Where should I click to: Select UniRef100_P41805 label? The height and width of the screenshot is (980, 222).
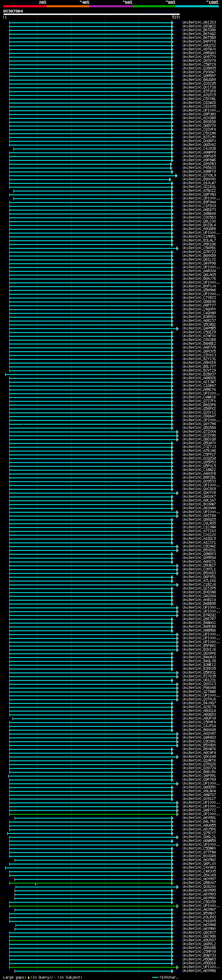(x=199, y=921)
